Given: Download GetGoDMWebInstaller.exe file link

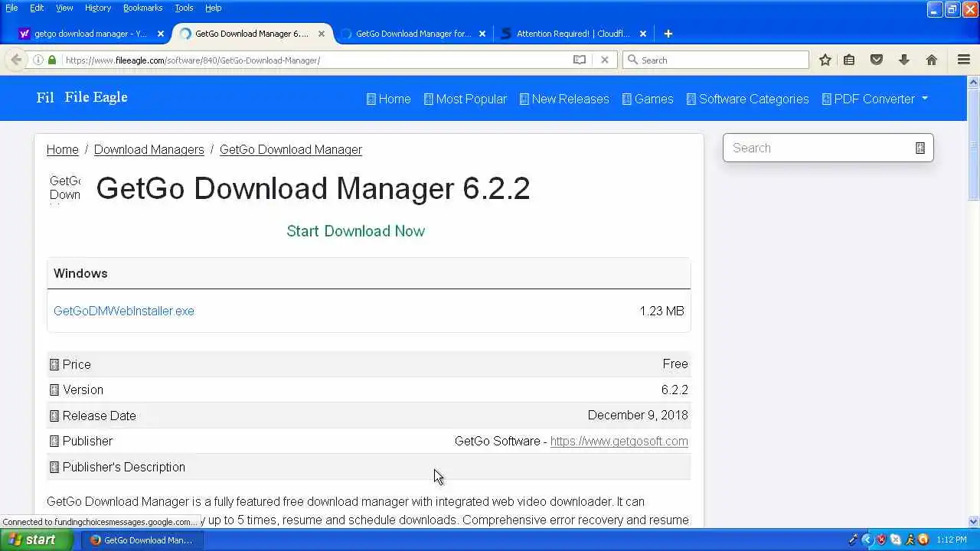Looking at the screenshot, I should coord(124,311).
